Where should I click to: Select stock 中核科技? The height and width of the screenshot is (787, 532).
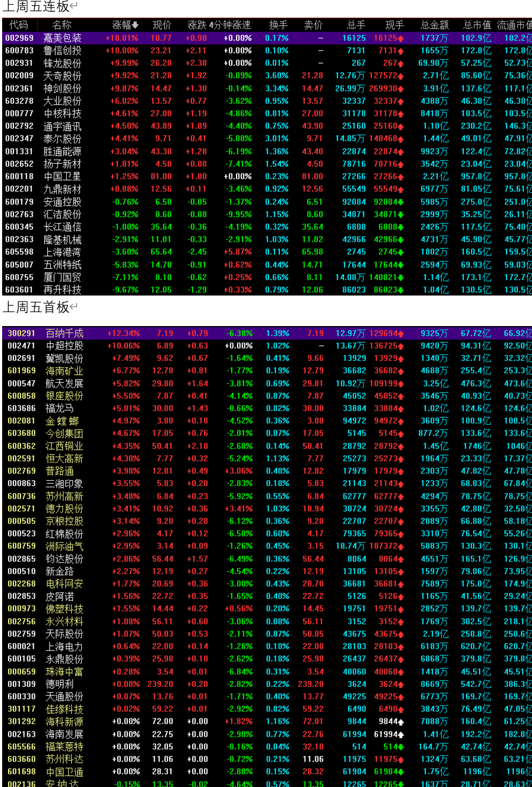click(x=63, y=113)
